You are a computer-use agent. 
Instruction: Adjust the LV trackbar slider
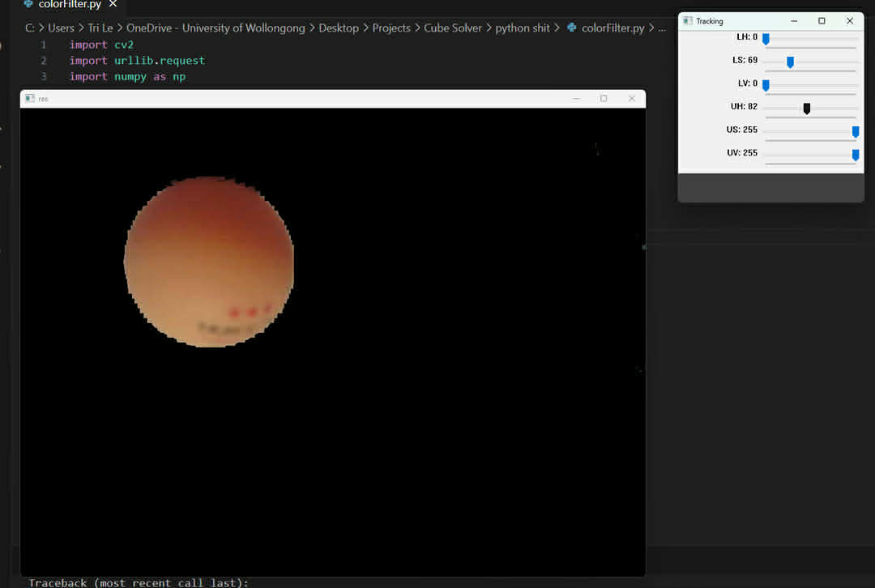pos(766,83)
